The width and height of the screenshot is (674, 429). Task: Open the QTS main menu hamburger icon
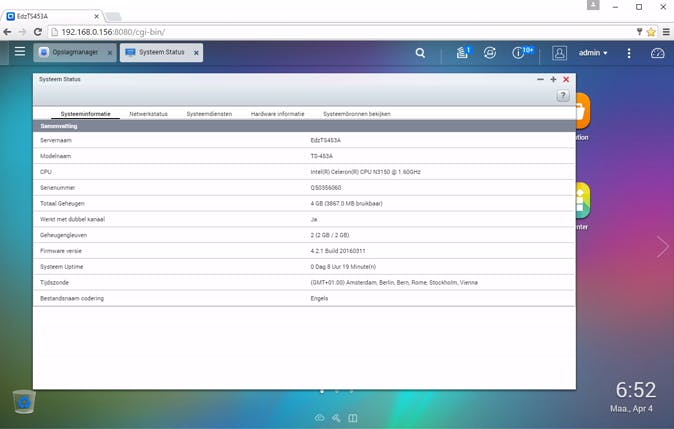coord(20,52)
